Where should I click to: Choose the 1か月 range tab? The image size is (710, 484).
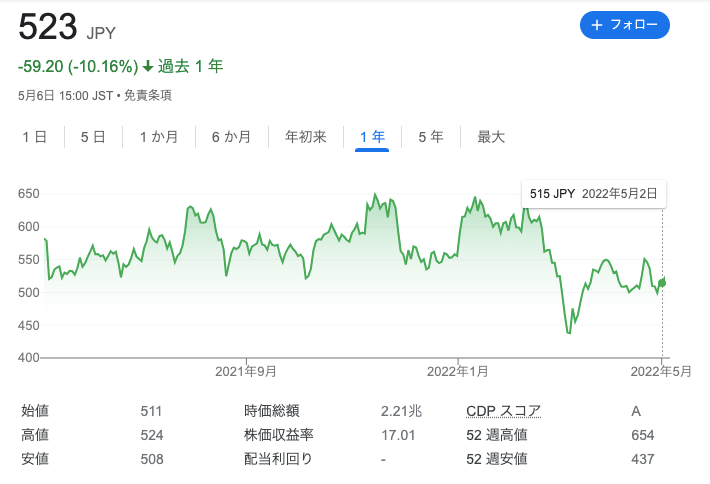point(159,137)
